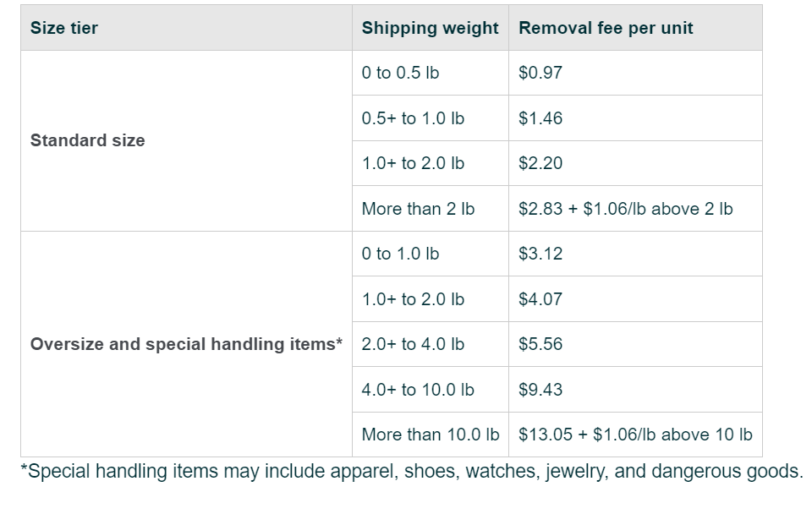Click the 4.0+ to 10.0 lb cell

417,390
